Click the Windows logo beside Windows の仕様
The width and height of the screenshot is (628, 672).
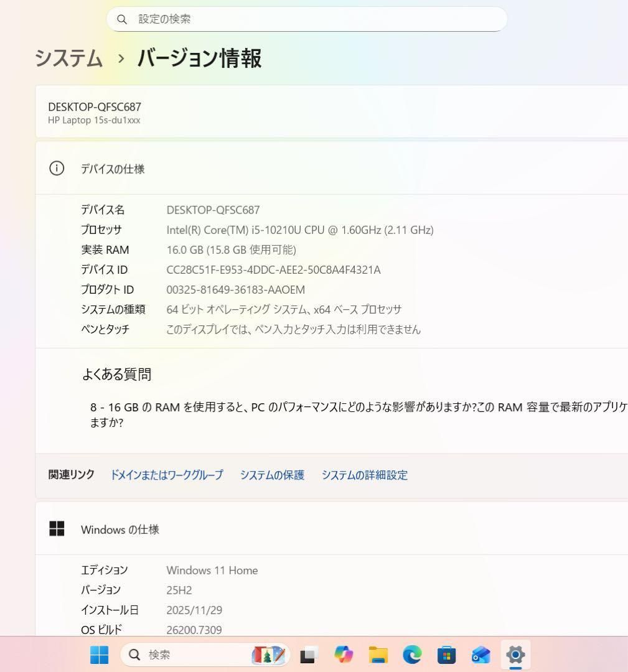pos(57,528)
